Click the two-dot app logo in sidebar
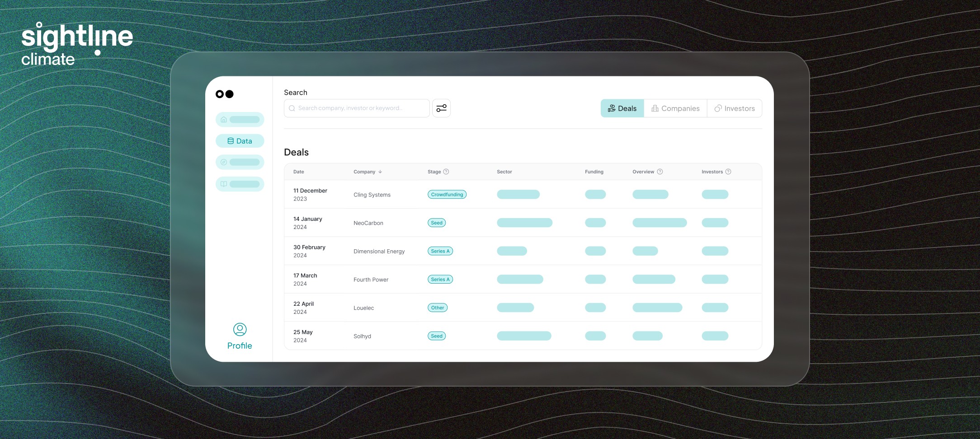Screen dimensions: 980x439 [225, 94]
